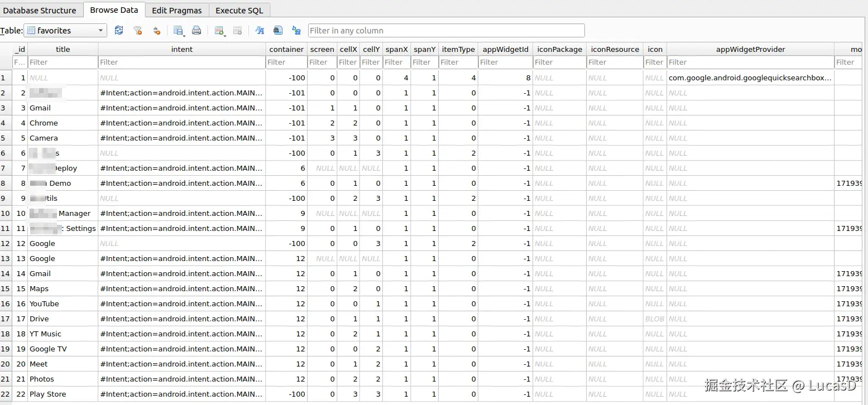Image resolution: width=868 pixels, height=405 pixels.
Task: Click the appWidgetProvider filter box
Action: pyautogui.click(x=751, y=62)
